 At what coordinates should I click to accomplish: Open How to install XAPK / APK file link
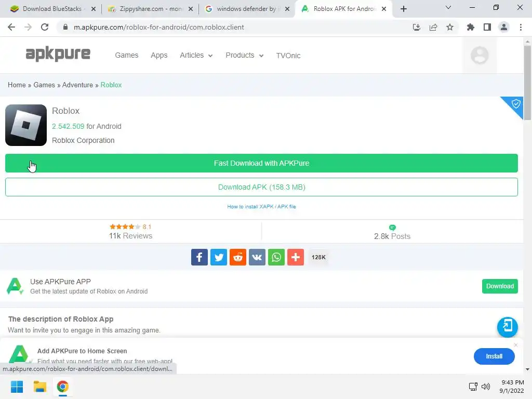(x=262, y=207)
